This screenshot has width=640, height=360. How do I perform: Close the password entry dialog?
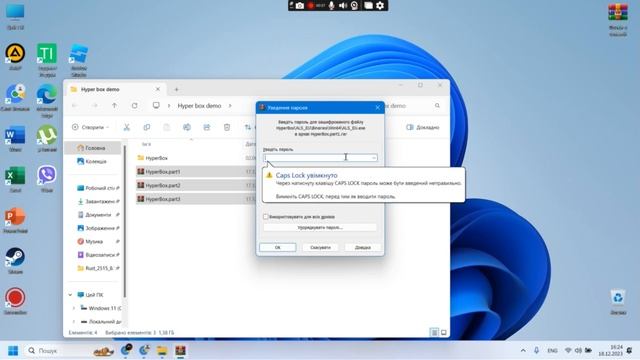(378, 108)
